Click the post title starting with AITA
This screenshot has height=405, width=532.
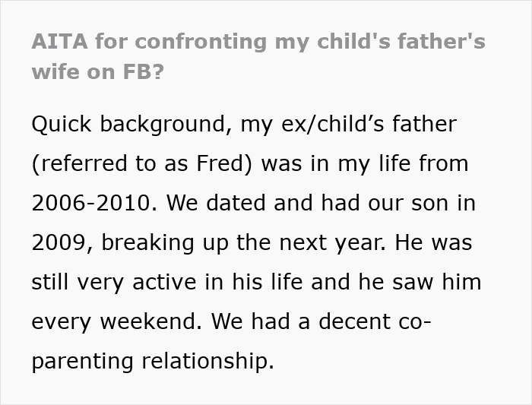pos(258,41)
